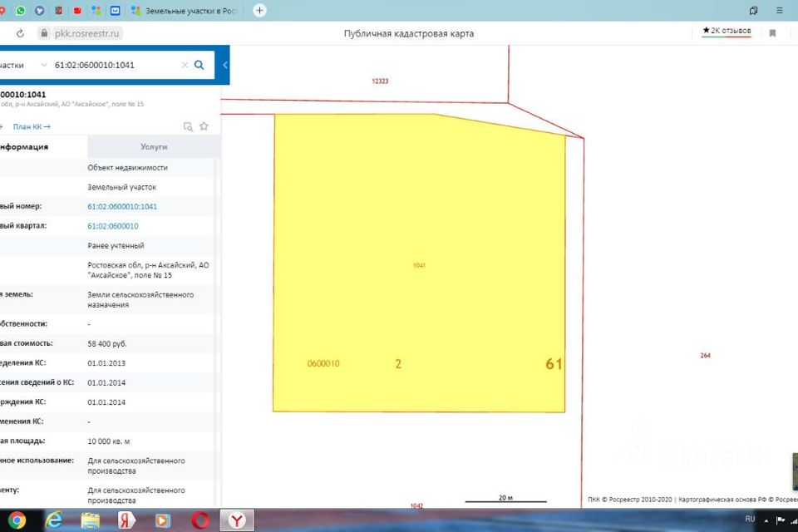798x532 pixels.
Task: Click the tray flag notification icon
Action: (781, 520)
